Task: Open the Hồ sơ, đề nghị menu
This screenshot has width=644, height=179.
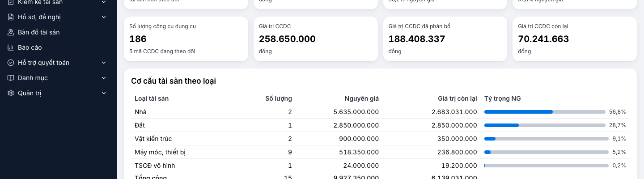Action: (x=58, y=17)
